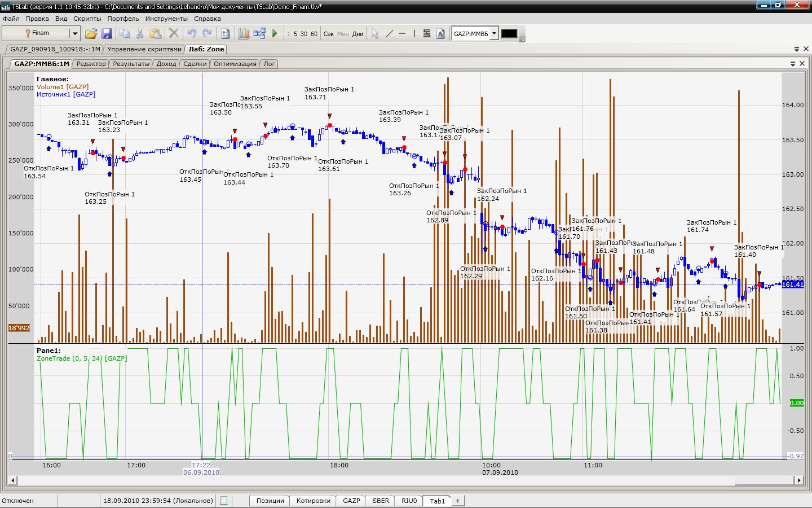Add new tab with plus button
This screenshot has height=508, width=812.
pos(458,501)
